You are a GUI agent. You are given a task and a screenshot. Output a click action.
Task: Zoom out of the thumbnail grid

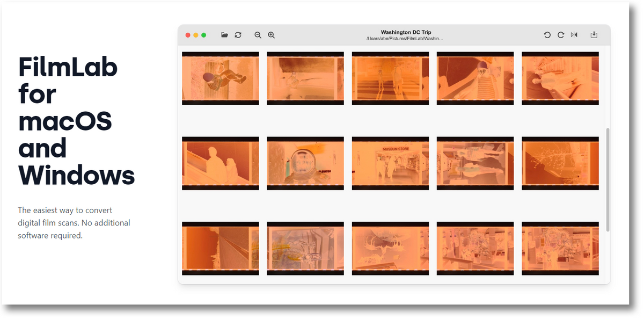tap(258, 34)
